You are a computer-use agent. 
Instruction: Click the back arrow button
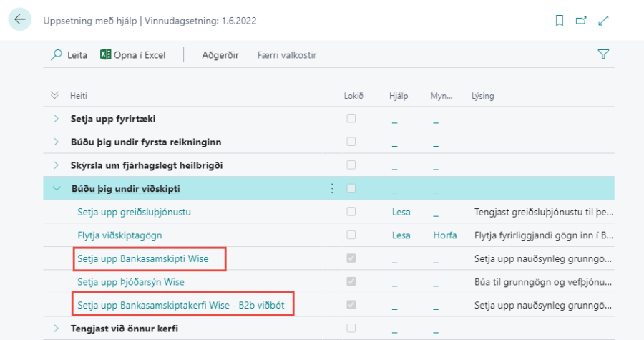(19, 20)
